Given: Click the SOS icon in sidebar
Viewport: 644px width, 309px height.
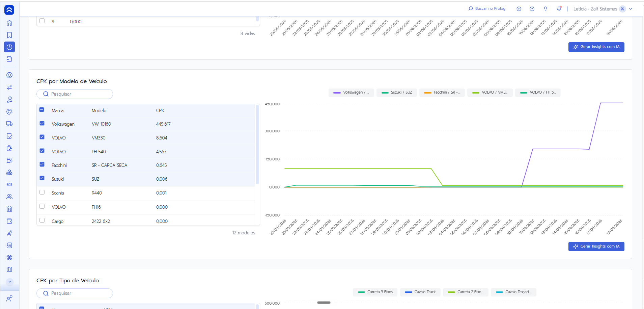Looking at the screenshot, I should tap(9, 185).
